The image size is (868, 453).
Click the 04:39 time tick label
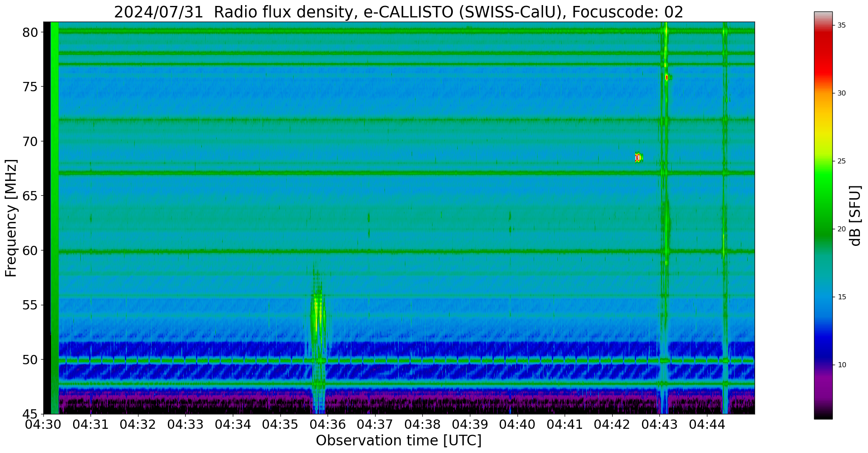click(469, 425)
